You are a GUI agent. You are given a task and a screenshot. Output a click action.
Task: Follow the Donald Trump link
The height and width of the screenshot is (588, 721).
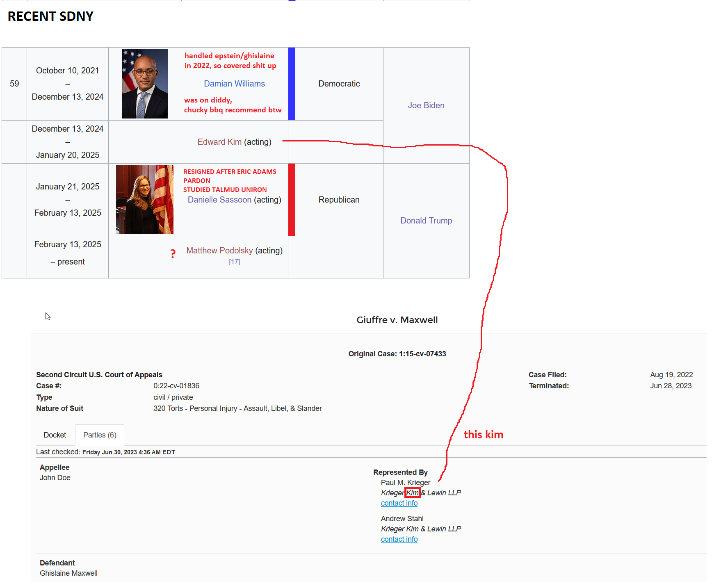coord(426,221)
